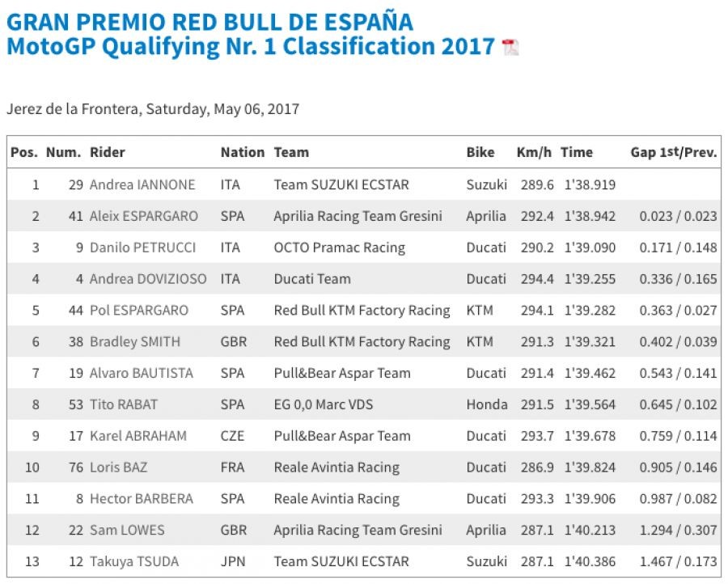
Task: Click the Gap 1st/Prev. column header
Action: pos(674,152)
